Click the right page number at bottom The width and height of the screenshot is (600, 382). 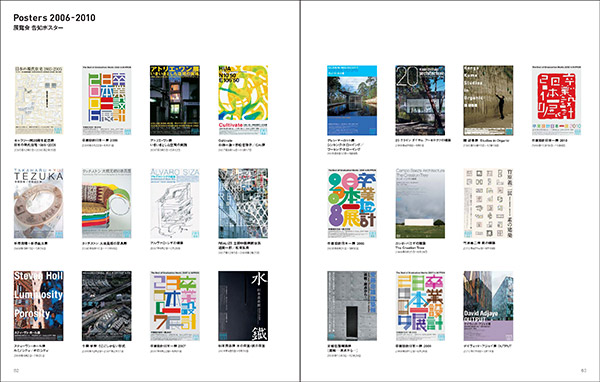pos(584,371)
